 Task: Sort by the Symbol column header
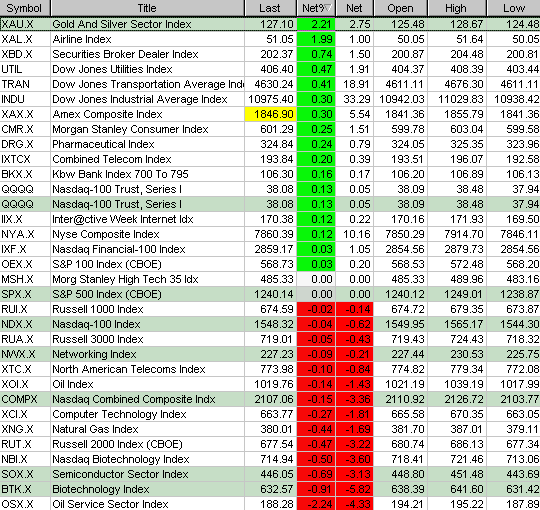coord(25,8)
